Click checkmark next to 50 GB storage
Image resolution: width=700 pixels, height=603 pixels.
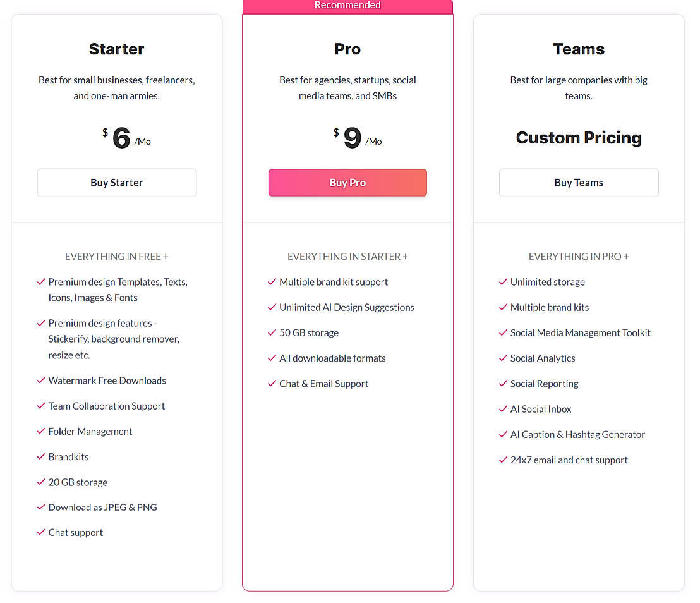(x=272, y=332)
